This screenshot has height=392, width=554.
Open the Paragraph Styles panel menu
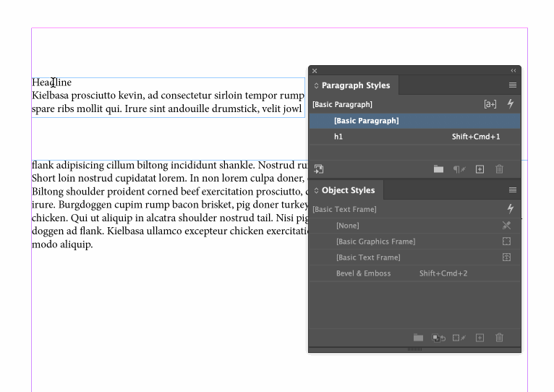click(513, 85)
